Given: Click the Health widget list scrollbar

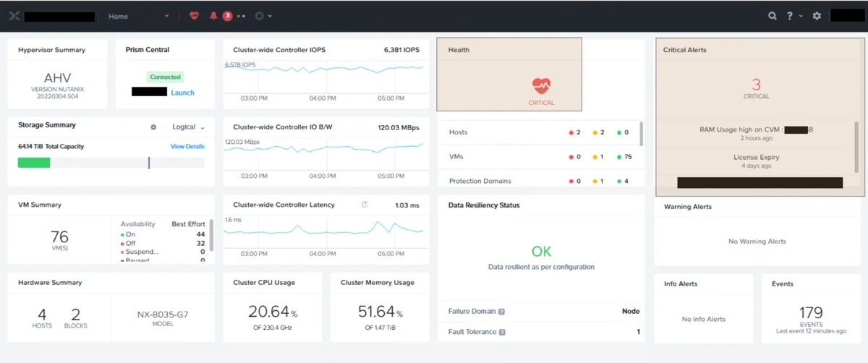Looking at the screenshot, I should tap(641, 134).
